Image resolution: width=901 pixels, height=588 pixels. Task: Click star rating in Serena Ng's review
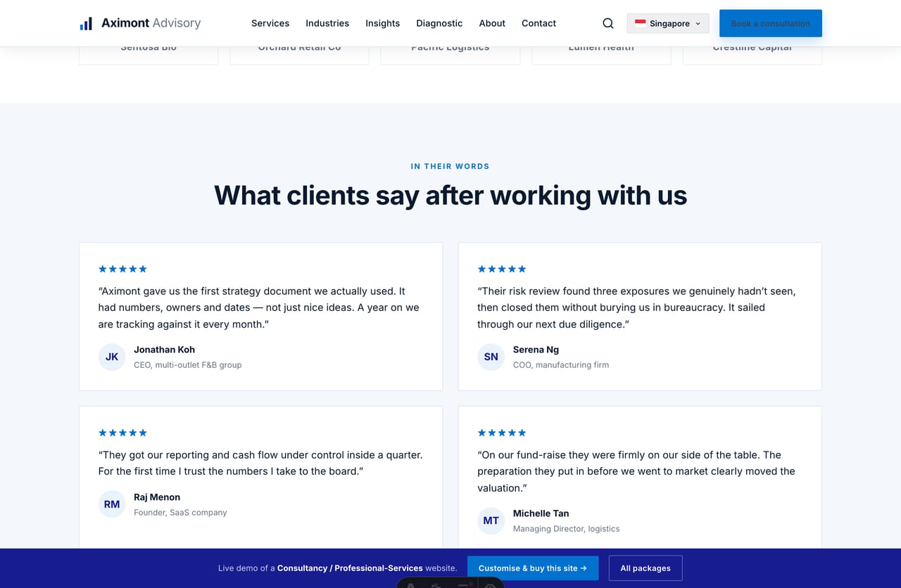point(502,269)
